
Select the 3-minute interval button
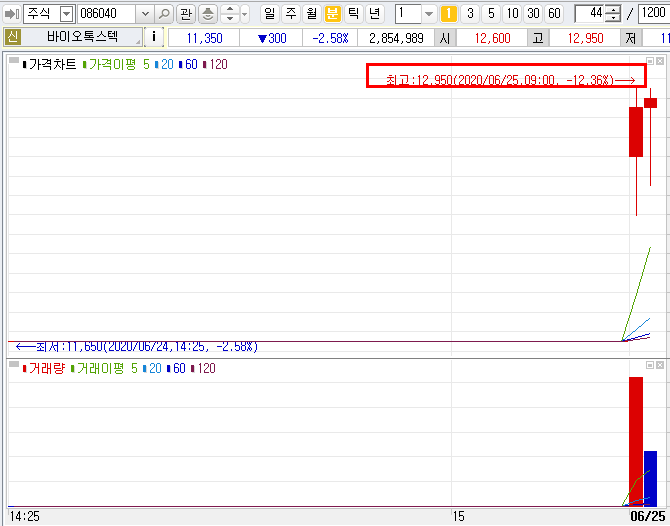[470, 14]
